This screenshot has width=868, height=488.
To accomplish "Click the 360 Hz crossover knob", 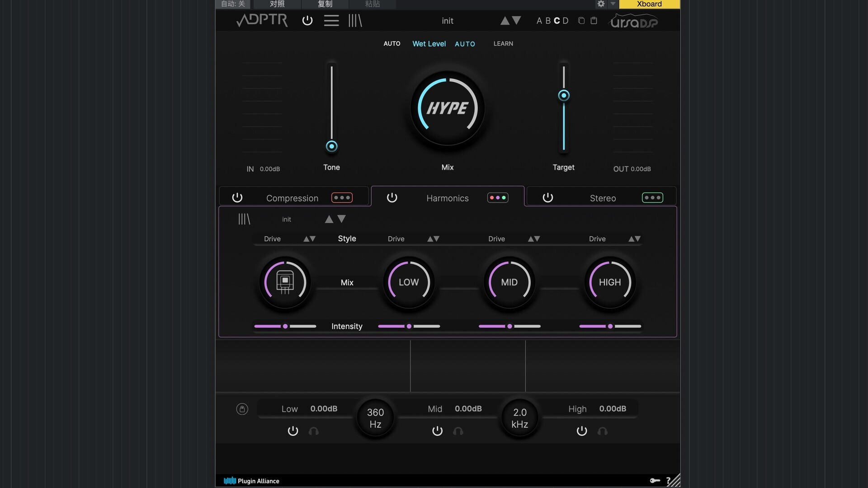I will tap(375, 418).
